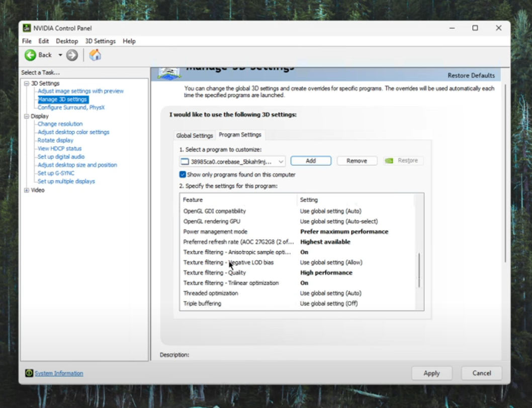This screenshot has width=532, height=408.
Task: Click the System Information icon
Action: click(29, 373)
